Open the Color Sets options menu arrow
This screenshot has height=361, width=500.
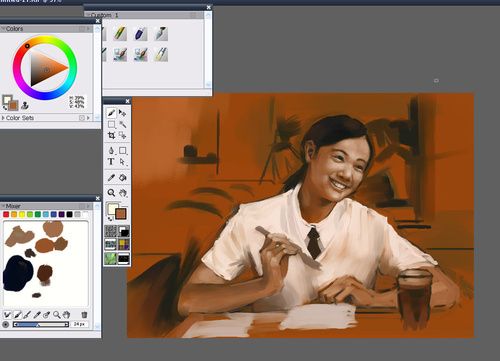coord(88,118)
